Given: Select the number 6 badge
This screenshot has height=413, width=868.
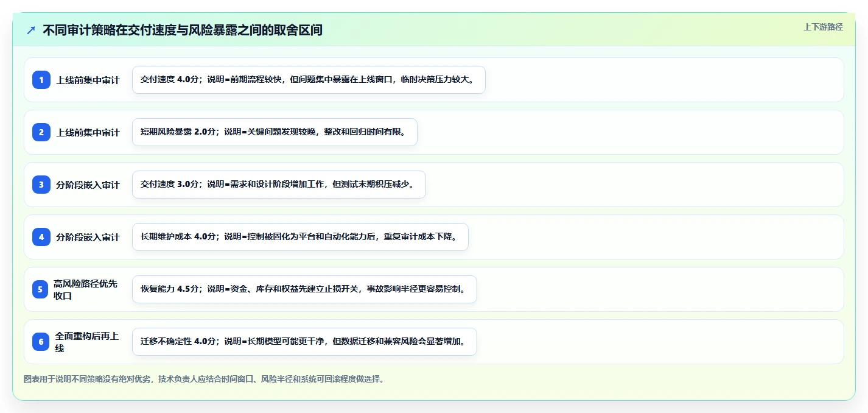Looking at the screenshot, I should click(x=41, y=342).
